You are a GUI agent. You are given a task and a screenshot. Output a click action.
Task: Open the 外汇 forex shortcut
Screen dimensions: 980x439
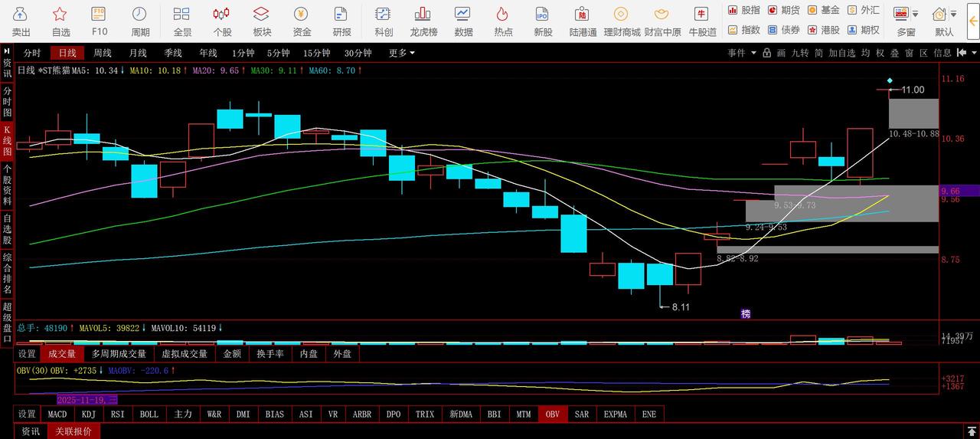click(x=863, y=10)
